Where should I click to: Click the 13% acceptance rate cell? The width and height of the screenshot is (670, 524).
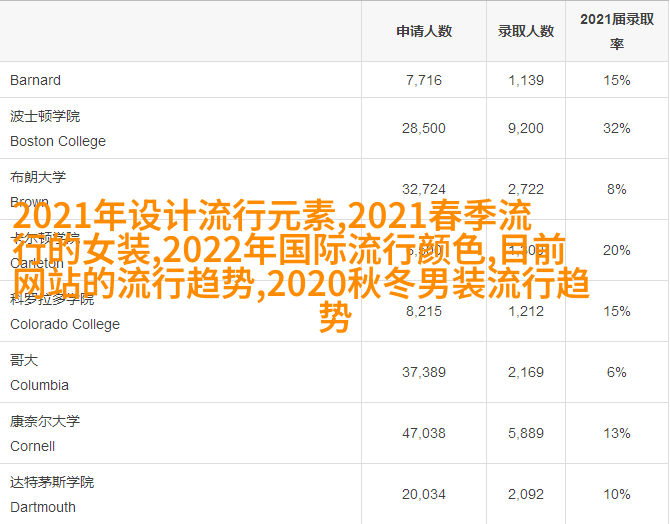617,433
